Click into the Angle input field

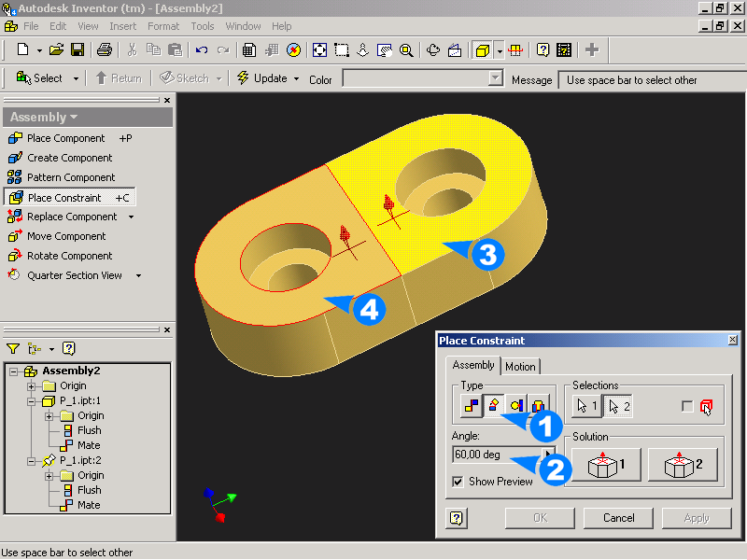(495, 455)
